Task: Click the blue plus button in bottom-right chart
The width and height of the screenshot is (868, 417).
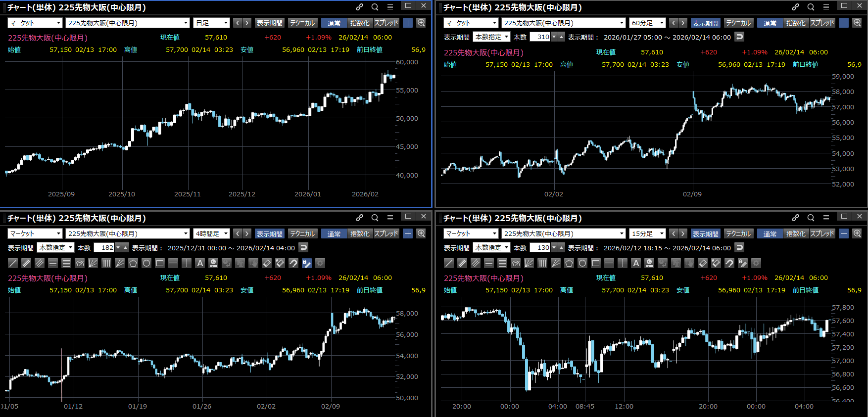Action: pos(844,233)
